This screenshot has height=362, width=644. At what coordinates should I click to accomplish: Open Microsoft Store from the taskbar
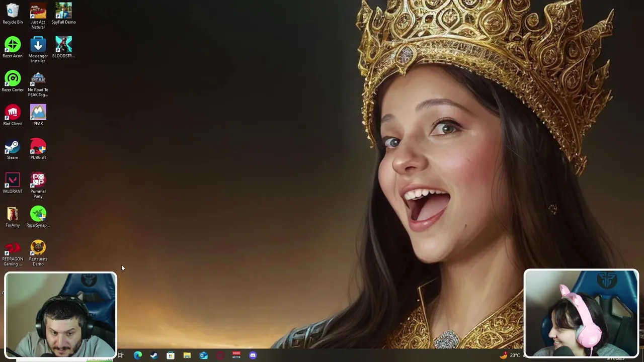[171, 355]
